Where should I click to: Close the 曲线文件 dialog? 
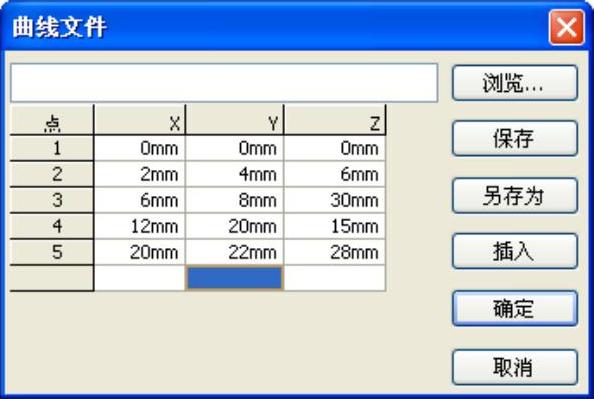[x=566, y=27]
